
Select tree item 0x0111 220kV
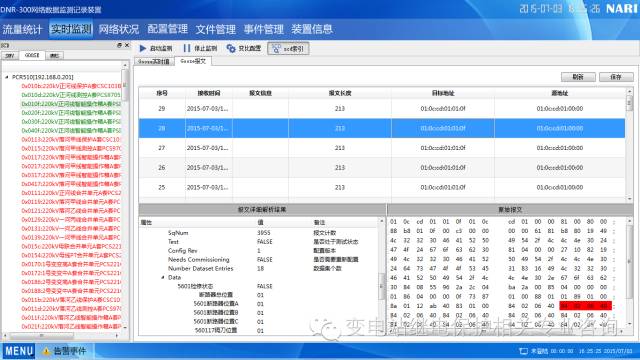pos(71,193)
